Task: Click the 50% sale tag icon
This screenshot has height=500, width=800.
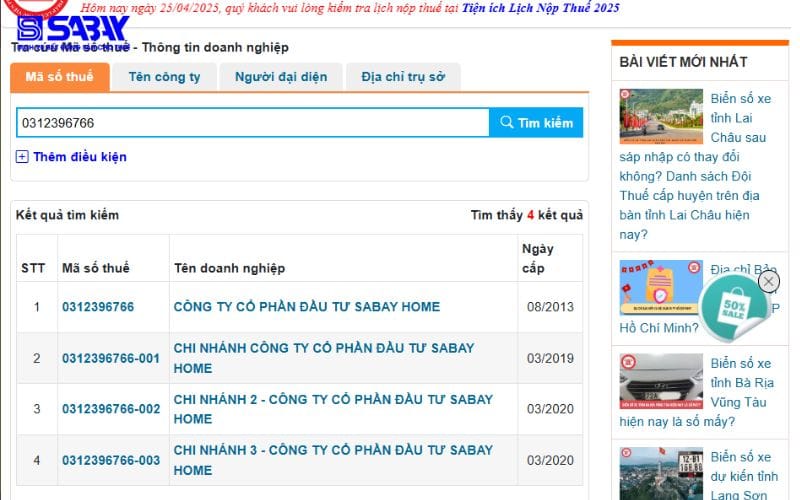Action: tap(735, 308)
